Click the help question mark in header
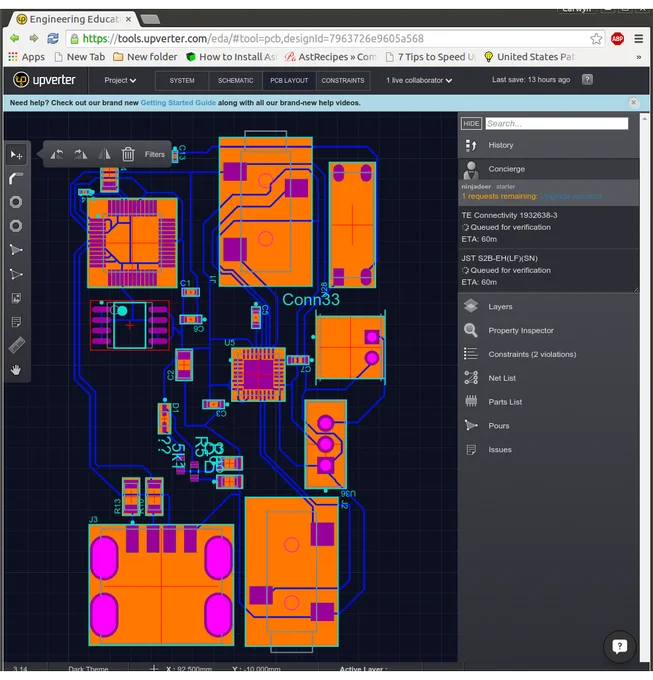The height and width of the screenshot is (680, 653). point(587,79)
